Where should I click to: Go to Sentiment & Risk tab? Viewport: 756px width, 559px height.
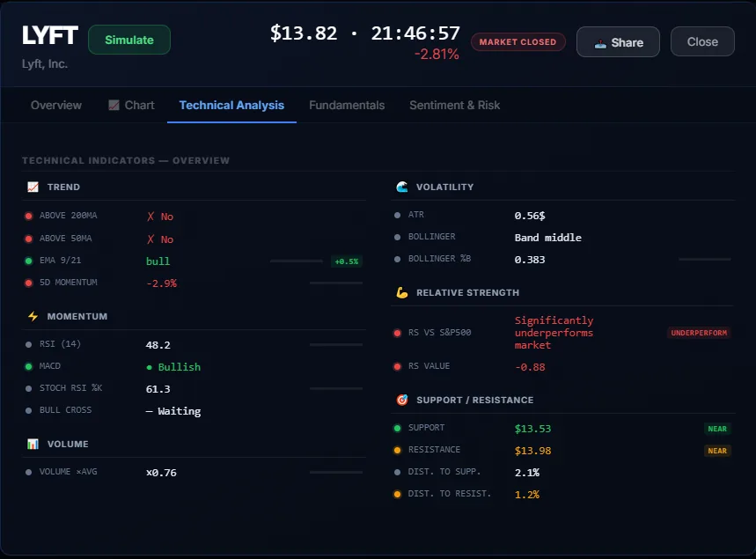[x=455, y=105]
